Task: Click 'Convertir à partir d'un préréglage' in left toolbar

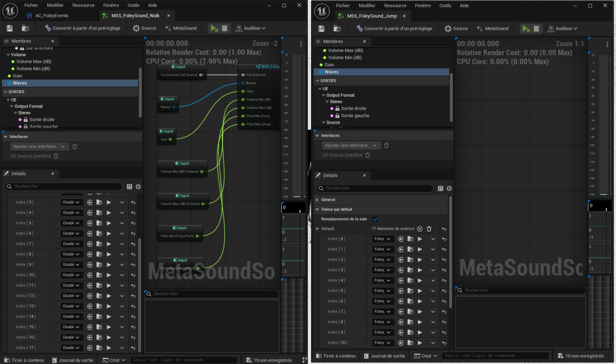Action: tap(83, 28)
